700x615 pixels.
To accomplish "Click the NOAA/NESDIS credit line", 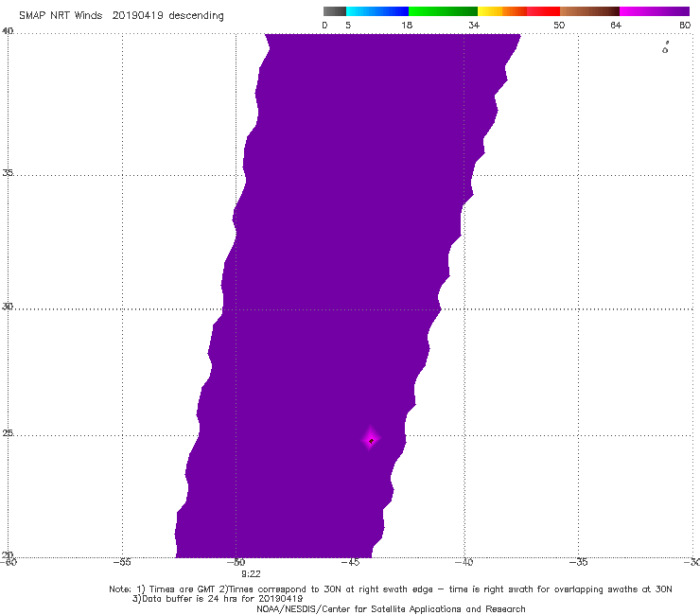I will 391,609.
